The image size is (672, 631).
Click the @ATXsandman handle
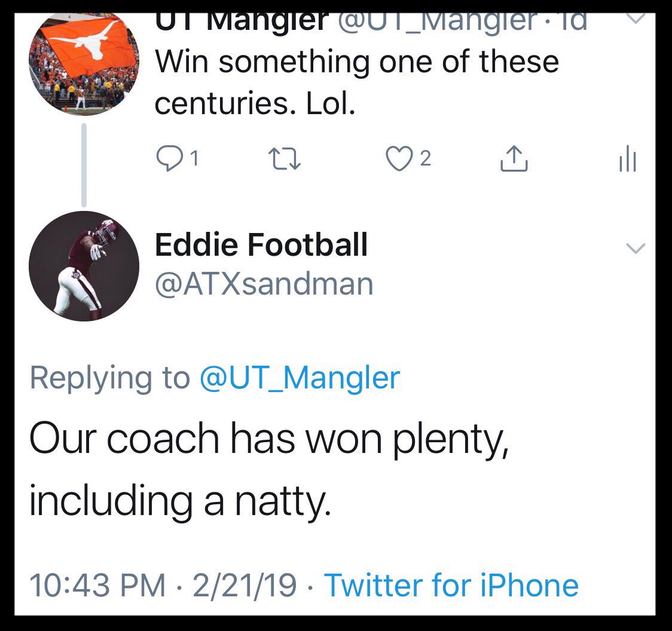(x=264, y=284)
